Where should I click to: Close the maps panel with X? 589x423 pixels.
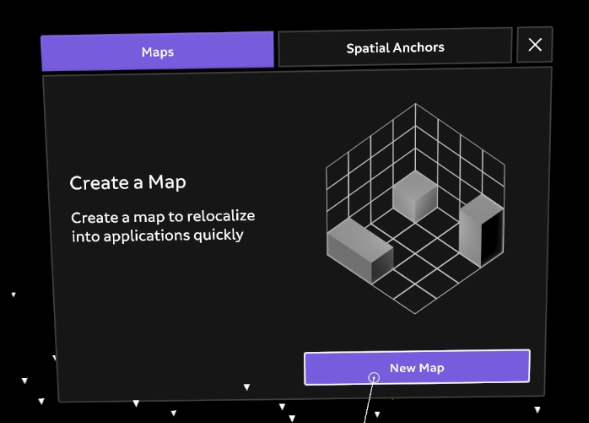(535, 45)
